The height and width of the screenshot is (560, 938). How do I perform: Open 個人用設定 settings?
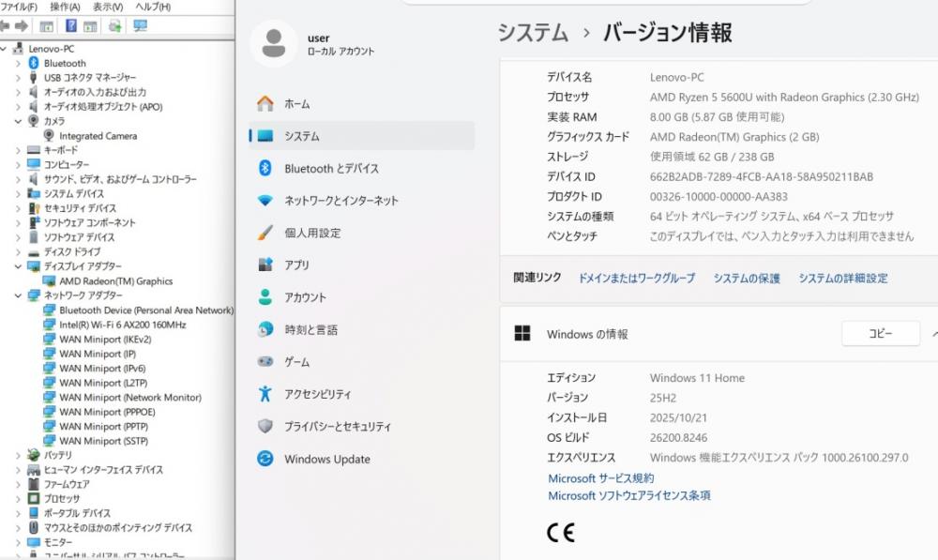point(361,233)
